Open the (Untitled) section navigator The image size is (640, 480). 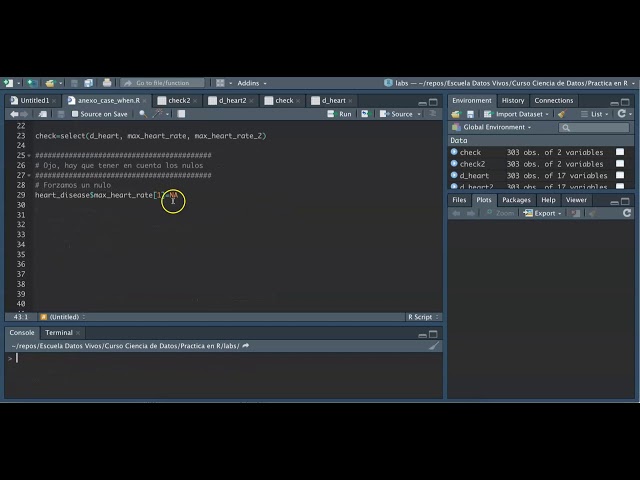[x=63, y=317]
